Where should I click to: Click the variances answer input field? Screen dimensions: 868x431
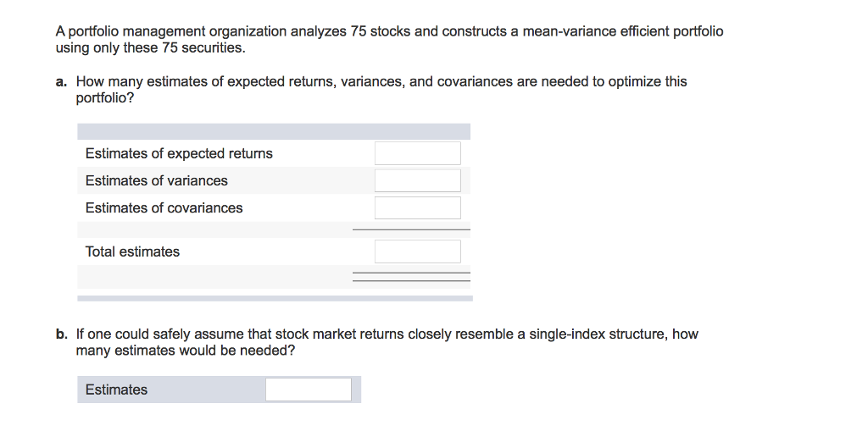[418, 180]
